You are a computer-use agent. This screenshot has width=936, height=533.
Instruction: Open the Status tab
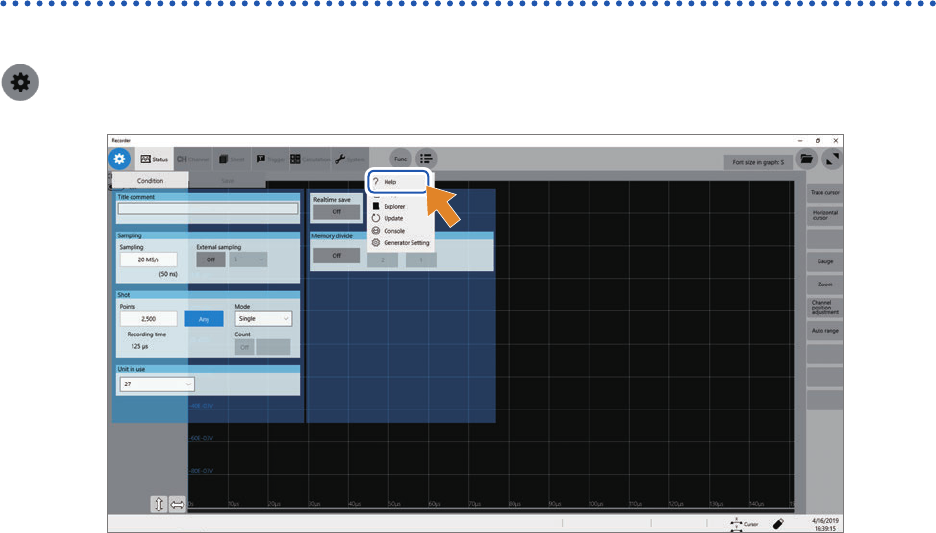154,159
